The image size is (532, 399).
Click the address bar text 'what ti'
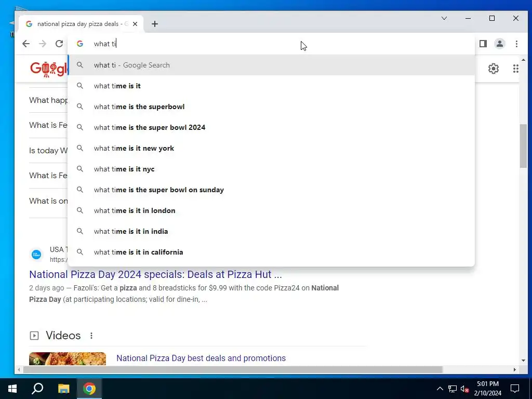click(105, 44)
